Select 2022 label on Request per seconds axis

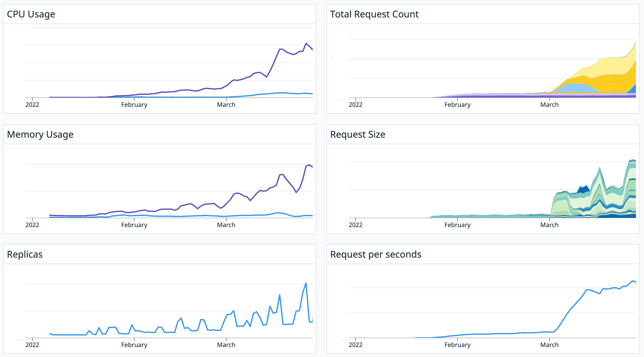tap(355, 345)
